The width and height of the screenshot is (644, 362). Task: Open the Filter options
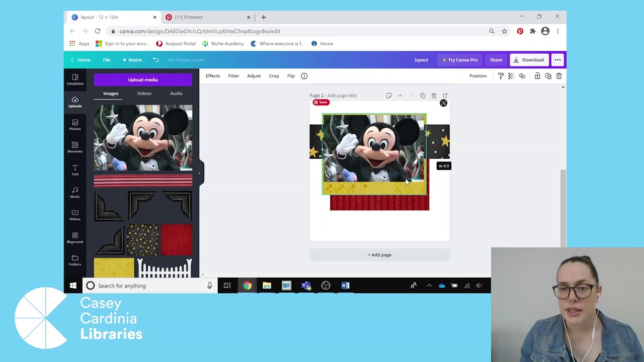pyautogui.click(x=233, y=76)
